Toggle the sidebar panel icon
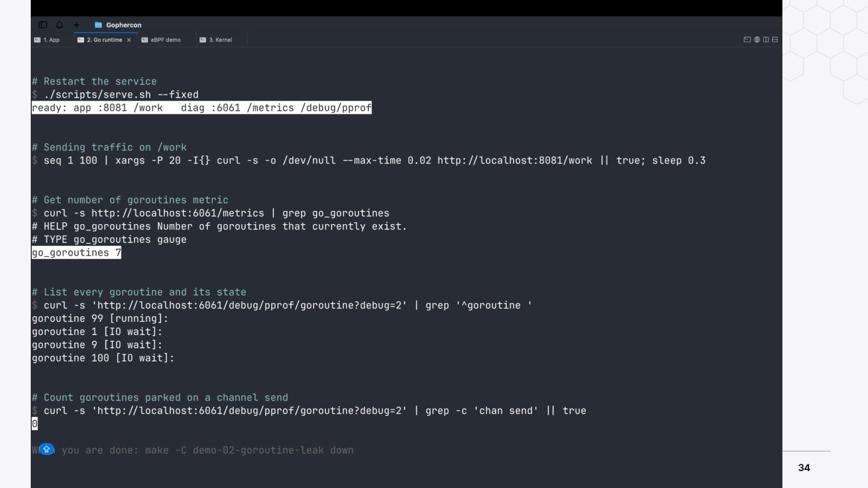The width and height of the screenshot is (868, 488). (43, 25)
